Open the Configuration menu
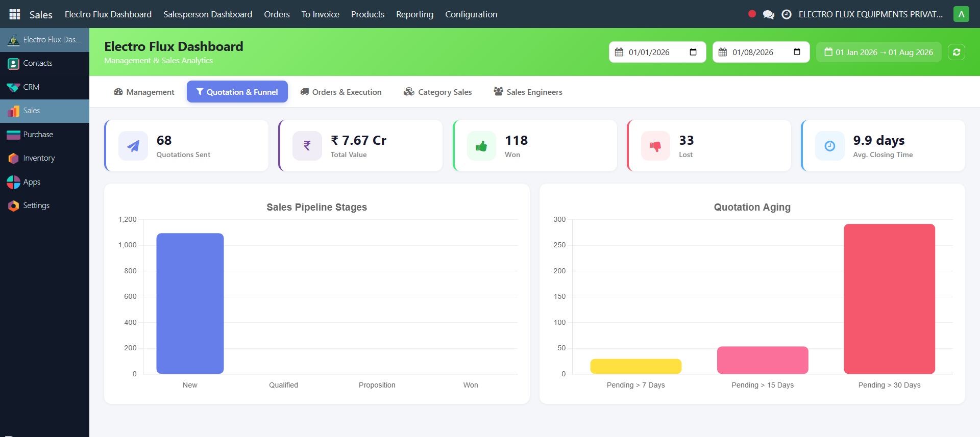 point(471,14)
